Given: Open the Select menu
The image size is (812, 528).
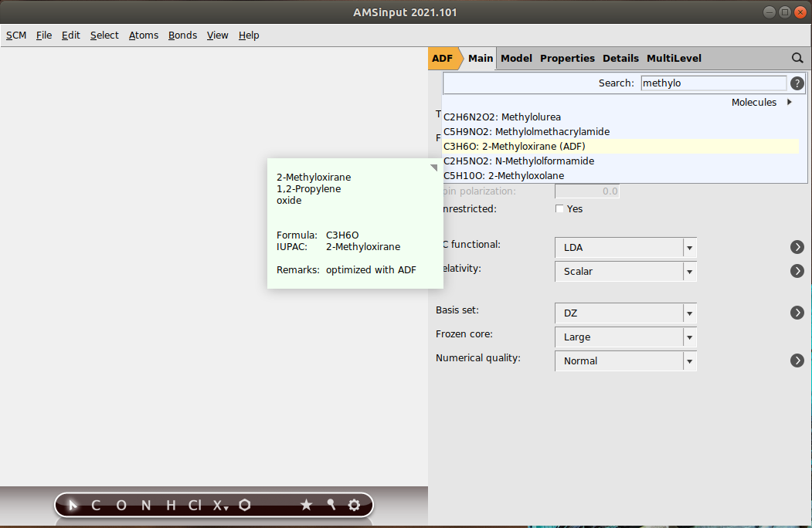Looking at the screenshot, I should point(104,36).
